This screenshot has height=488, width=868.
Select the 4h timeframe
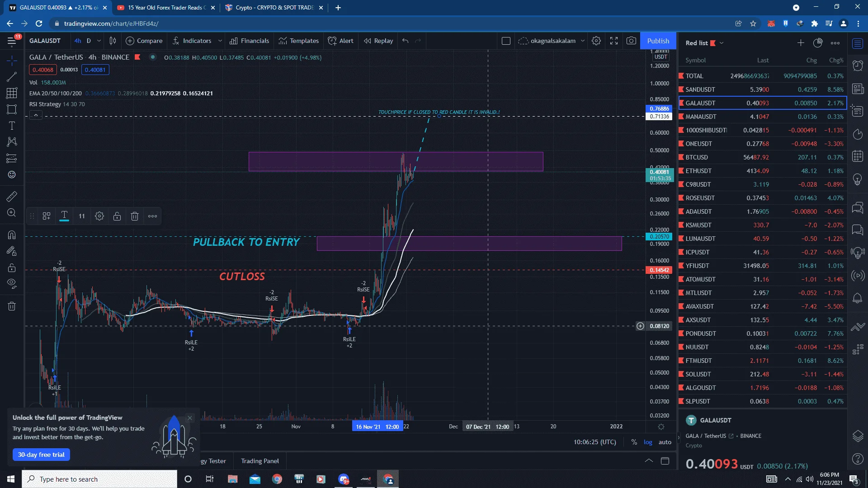tap(78, 41)
